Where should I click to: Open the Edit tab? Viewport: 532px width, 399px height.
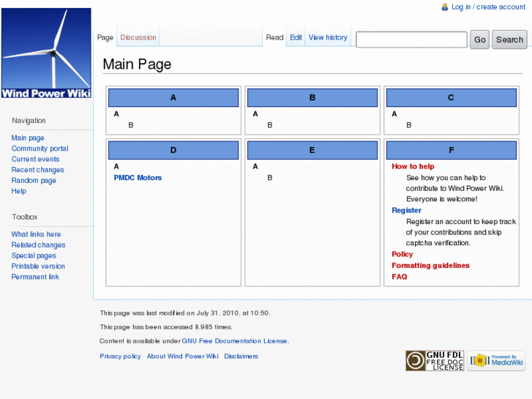[x=296, y=37]
